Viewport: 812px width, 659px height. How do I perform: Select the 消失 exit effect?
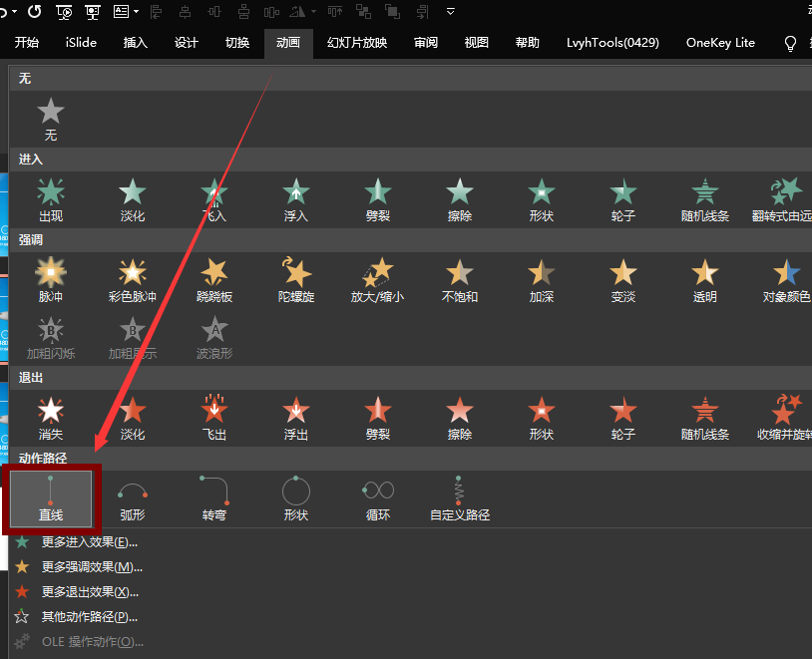coord(51,417)
